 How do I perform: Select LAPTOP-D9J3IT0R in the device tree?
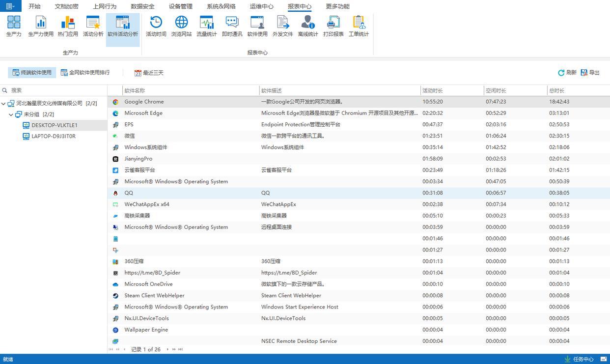click(54, 137)
